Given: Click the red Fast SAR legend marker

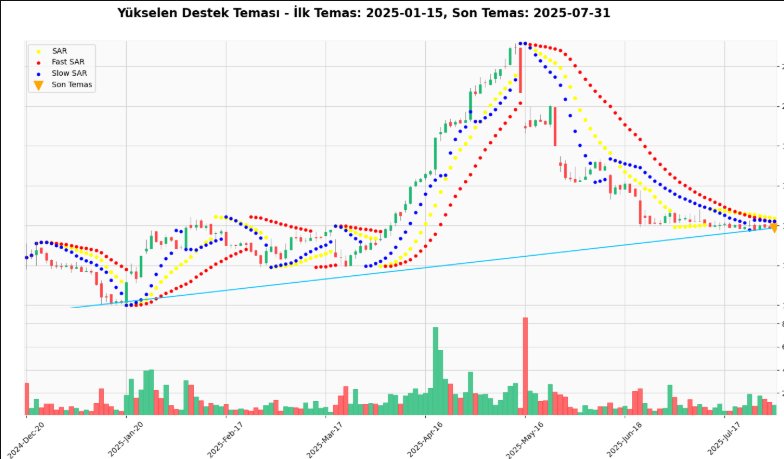Looking at the screenshot, I should click(x=38, y=62).
